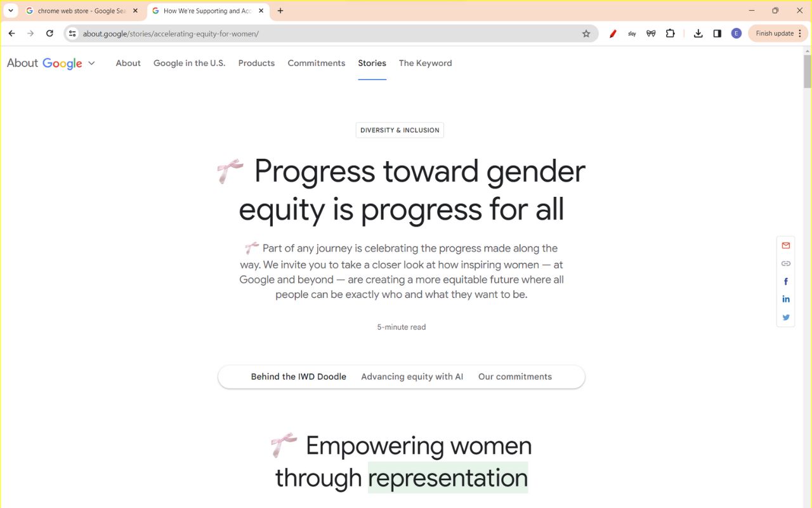Open the Extensions puzzle menu
Image resolution: width=812 pixels, height=508 pixels.
coord(671,34)
